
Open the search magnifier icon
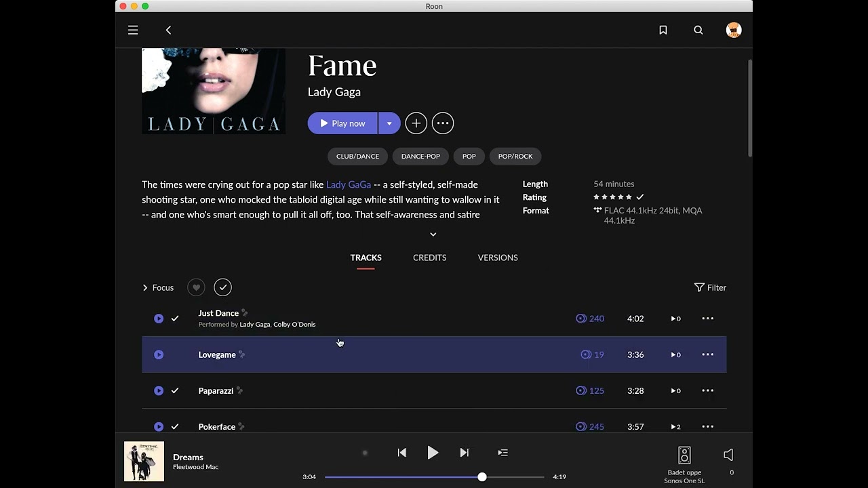pyautogui.click(x=698, y=30)
